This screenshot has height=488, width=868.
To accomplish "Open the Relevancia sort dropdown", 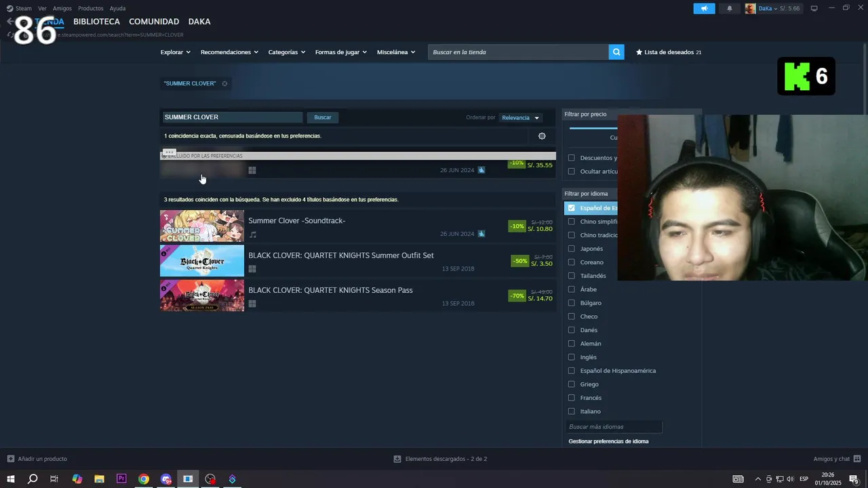I will pyautogui.click(x=521, y=118).
